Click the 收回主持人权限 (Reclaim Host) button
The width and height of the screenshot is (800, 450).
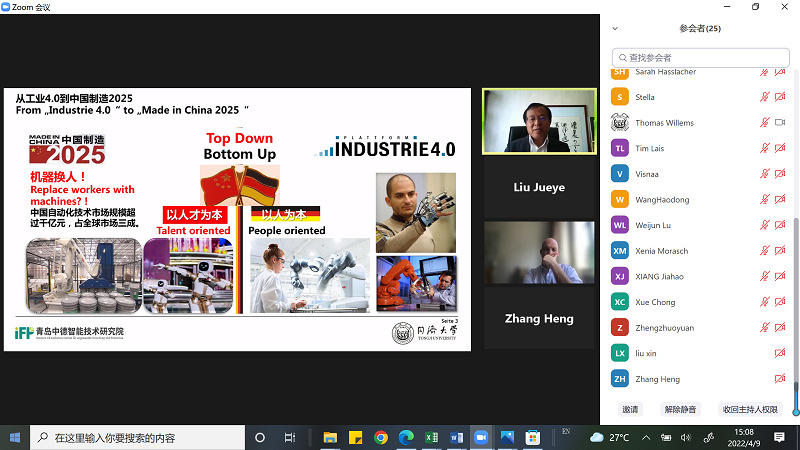750,409
